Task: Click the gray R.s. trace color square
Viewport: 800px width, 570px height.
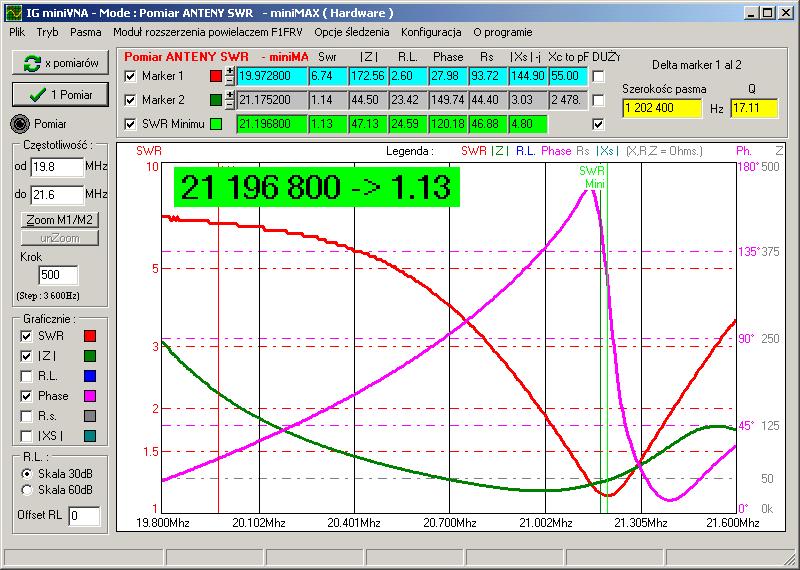Action: tap(89, 416)
